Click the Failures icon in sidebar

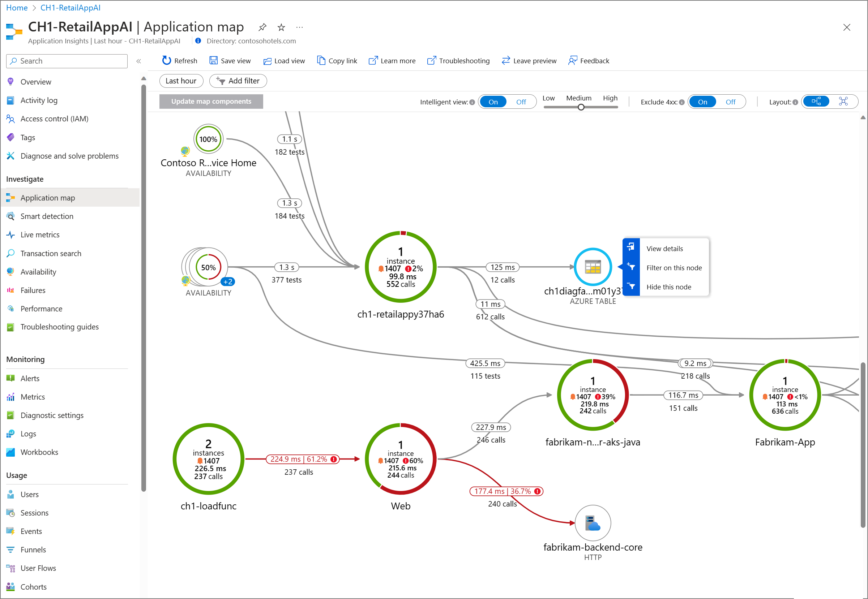click(x=11, y=290)
